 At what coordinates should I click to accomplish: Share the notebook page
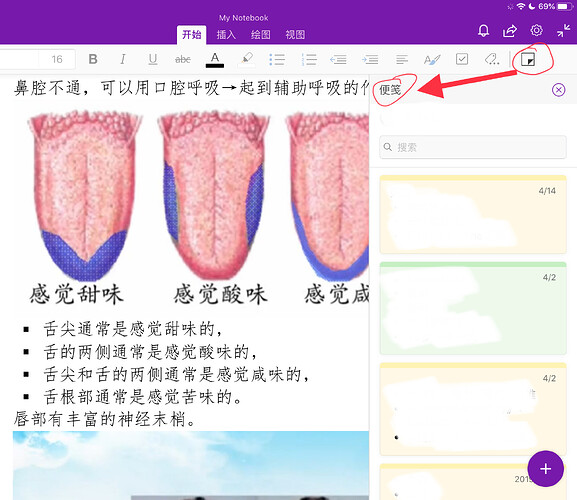coord(510,31)
